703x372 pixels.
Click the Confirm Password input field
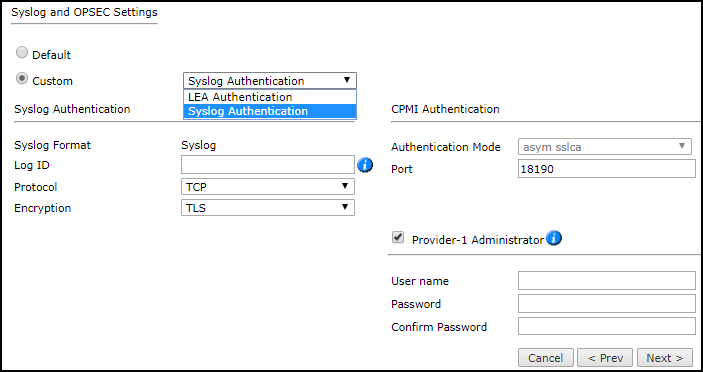click(607, 326)
